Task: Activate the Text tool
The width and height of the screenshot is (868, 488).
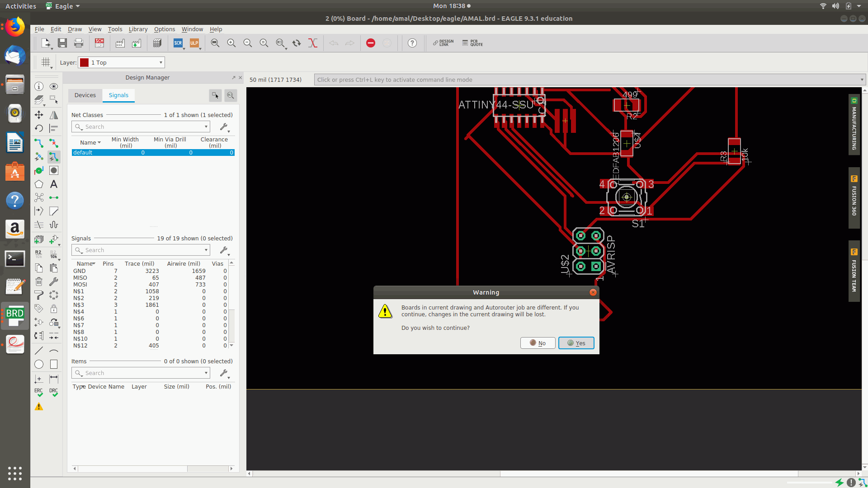Action: coord(54,184)
